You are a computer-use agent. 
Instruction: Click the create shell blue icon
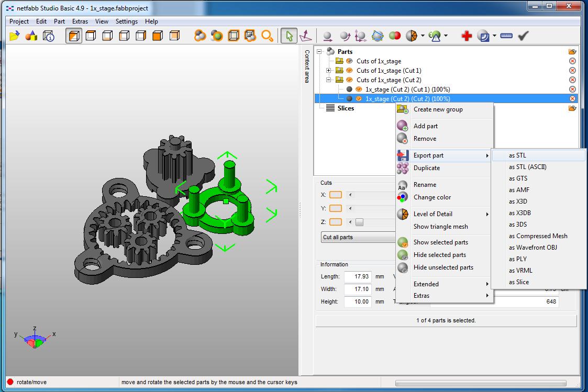483,36
